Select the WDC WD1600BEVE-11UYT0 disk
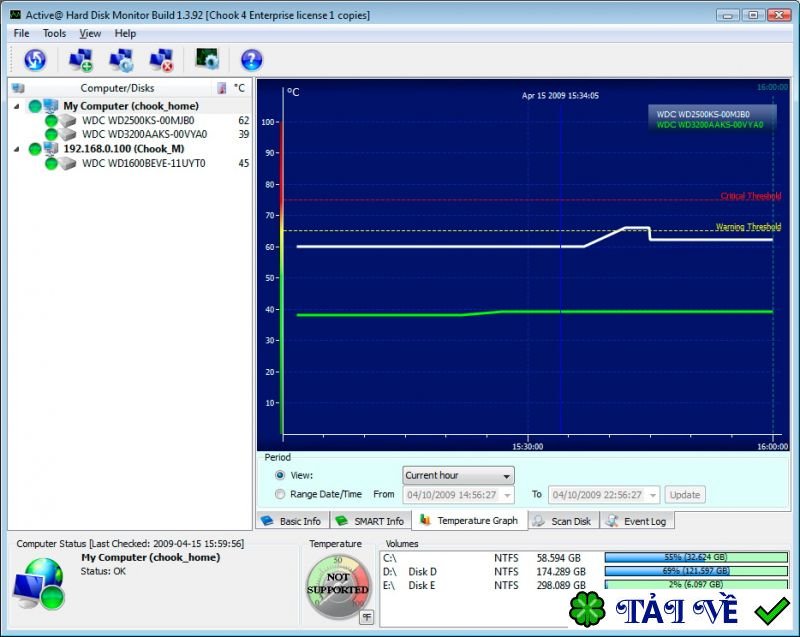The width and height of the screenshot is (800, 637). 143,163
